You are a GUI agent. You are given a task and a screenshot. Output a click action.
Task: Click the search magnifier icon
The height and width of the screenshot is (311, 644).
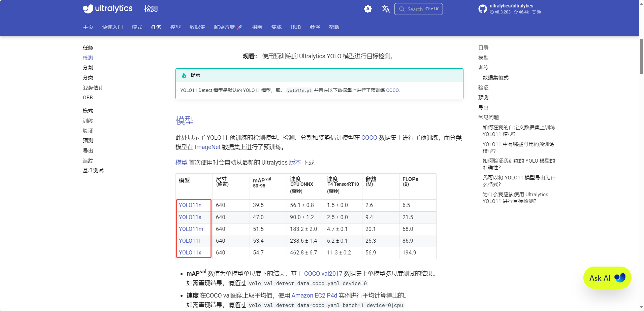click(402, 9)
